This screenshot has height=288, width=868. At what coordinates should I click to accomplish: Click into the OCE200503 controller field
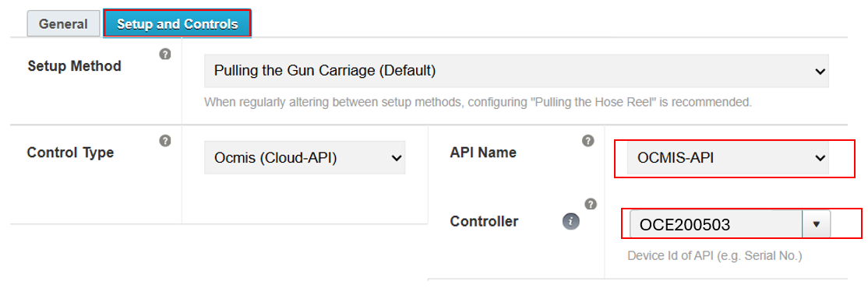click(716, 224)
